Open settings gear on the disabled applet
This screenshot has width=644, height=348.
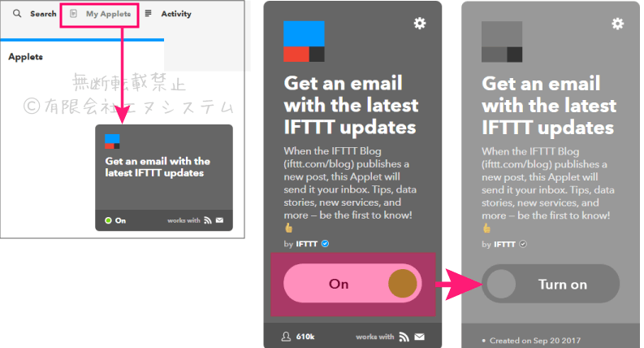pos(617,24)
